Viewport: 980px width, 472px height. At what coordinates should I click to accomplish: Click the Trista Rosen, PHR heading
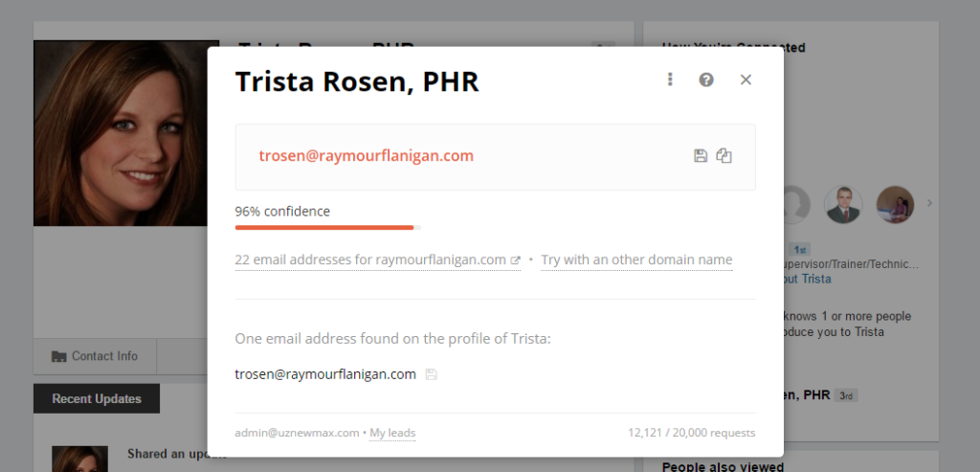[357, 82]
